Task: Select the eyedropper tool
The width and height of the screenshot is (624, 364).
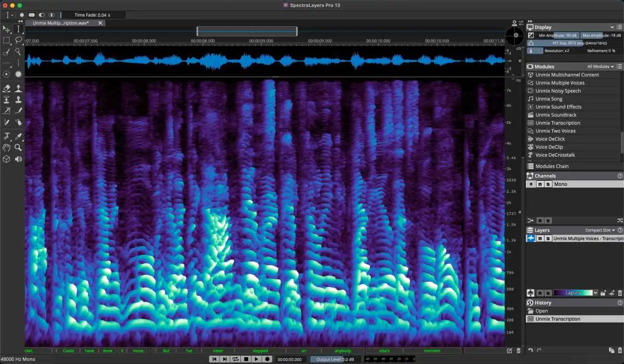Action: click(x=18, y=136)
